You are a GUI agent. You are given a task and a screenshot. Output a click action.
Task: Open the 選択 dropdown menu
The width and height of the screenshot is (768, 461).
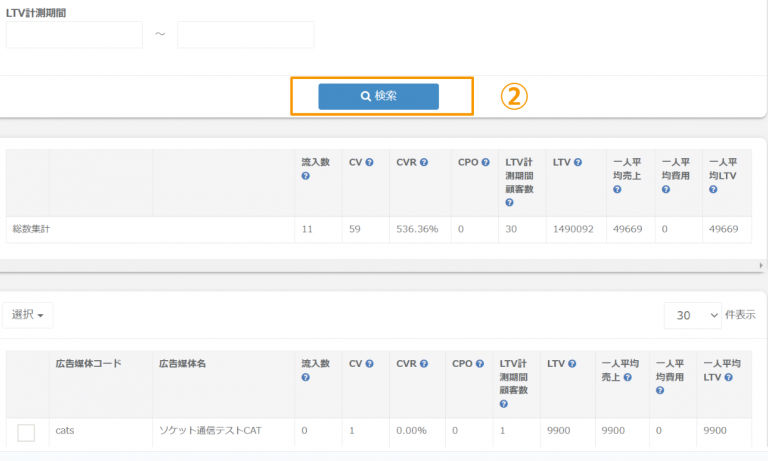tap(27, 315)
